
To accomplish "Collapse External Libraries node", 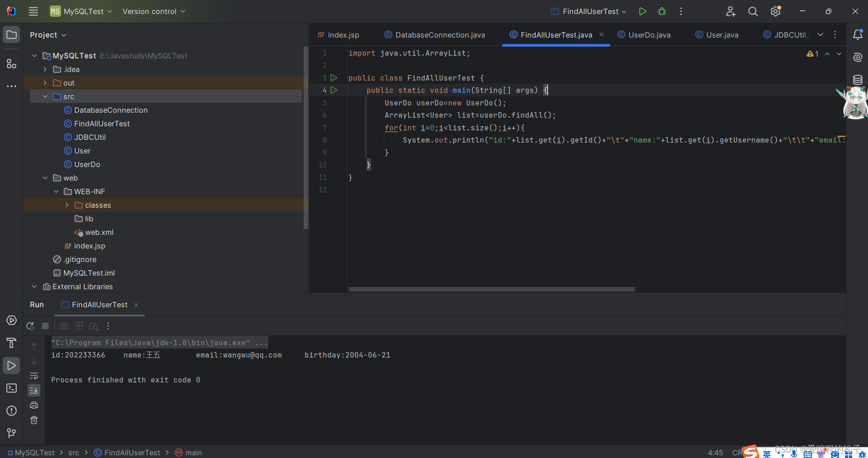I will tap(34, 286).
